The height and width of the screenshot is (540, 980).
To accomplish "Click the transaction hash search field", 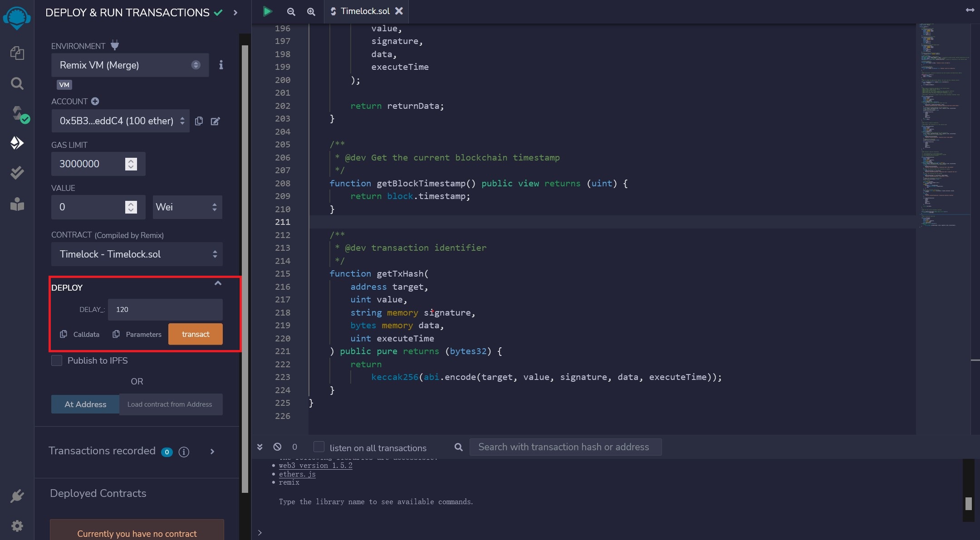I will (565, 447).
